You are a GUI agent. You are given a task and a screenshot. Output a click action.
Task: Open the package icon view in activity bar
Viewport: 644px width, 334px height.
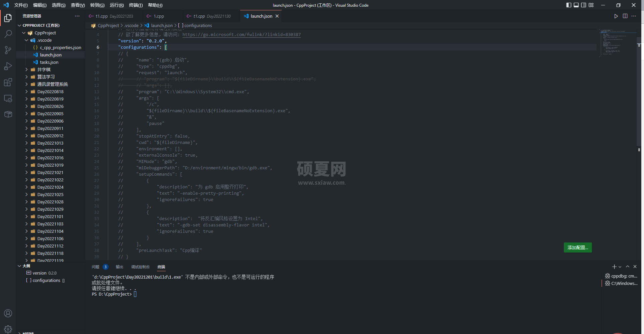pyautogui.click(x=8, y=114)
